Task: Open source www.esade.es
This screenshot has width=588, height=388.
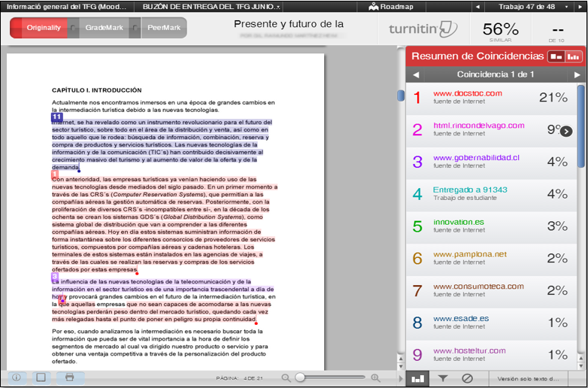Action: 461,319
